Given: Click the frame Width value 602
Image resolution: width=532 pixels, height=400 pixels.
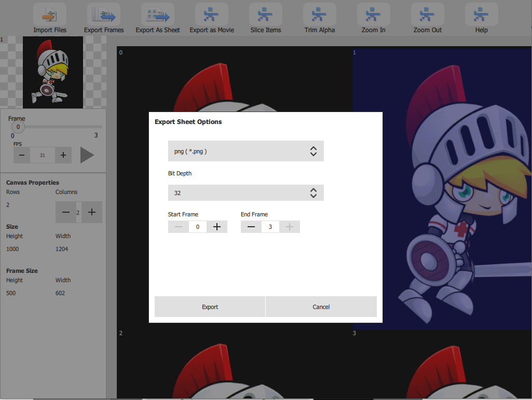Looking at the screenshot, I should point(60,293).
